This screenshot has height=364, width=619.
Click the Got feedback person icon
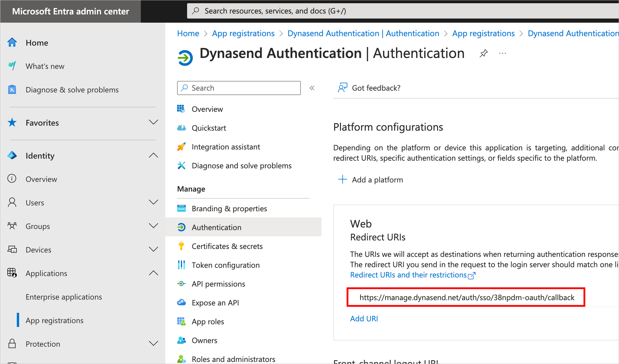343,88
